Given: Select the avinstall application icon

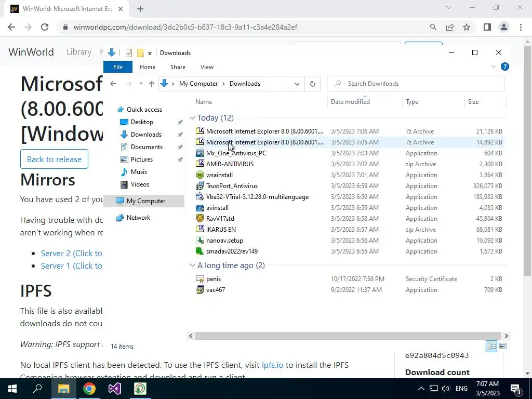Looking at the screenshot, I should pos(200,208).
